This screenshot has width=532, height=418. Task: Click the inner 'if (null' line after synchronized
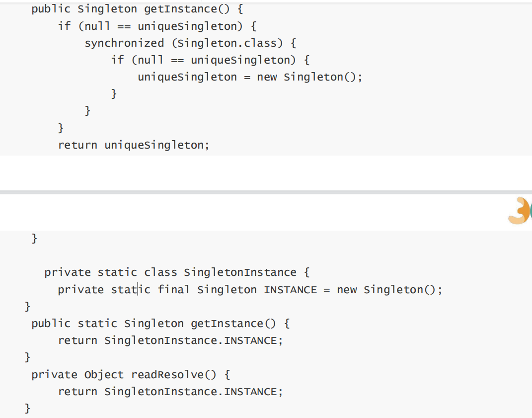(x=210, y=60)
